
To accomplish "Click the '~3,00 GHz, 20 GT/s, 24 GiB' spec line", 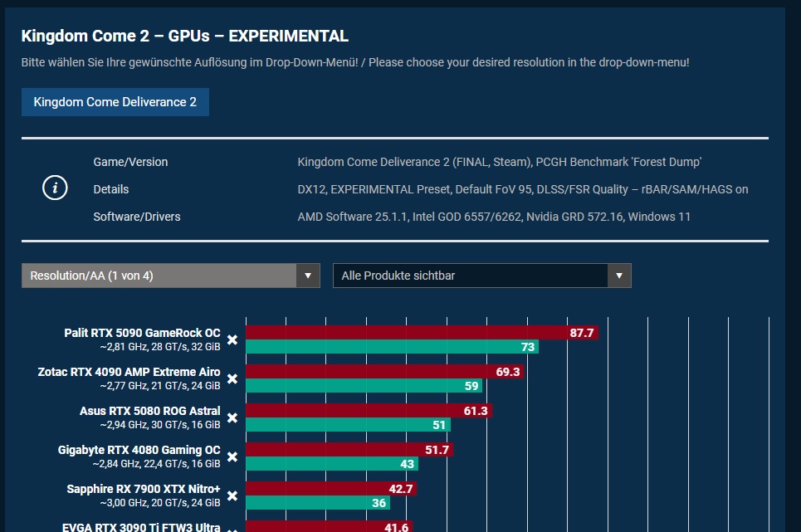I will pyautogui.click(x=160, y=503).
